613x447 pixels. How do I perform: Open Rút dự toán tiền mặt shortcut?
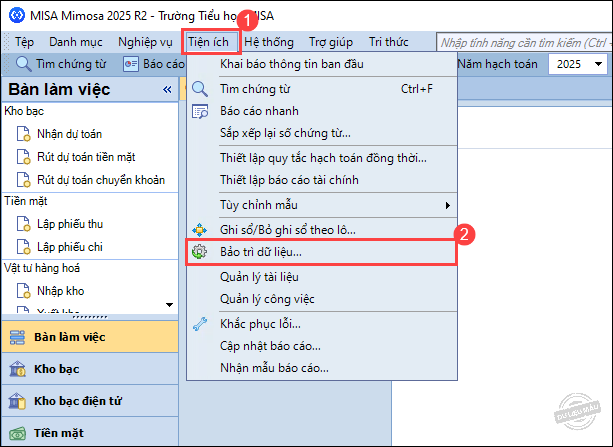[86, 157]
